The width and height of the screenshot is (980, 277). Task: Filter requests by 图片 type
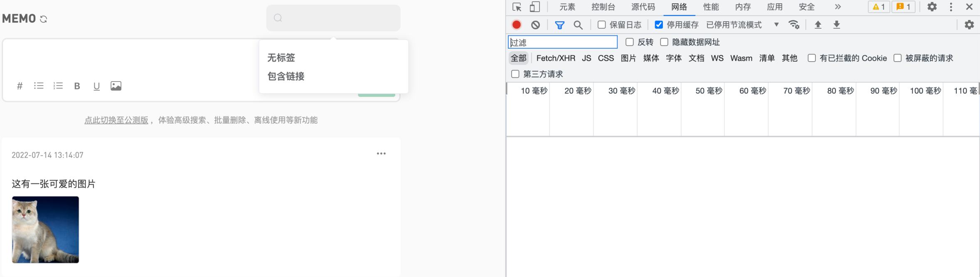628,58
